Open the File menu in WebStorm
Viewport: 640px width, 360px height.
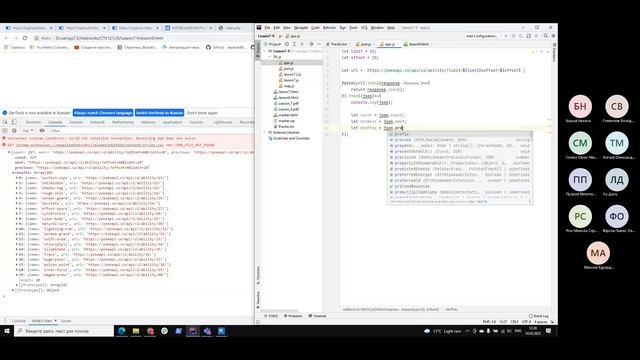coord(267,28)
